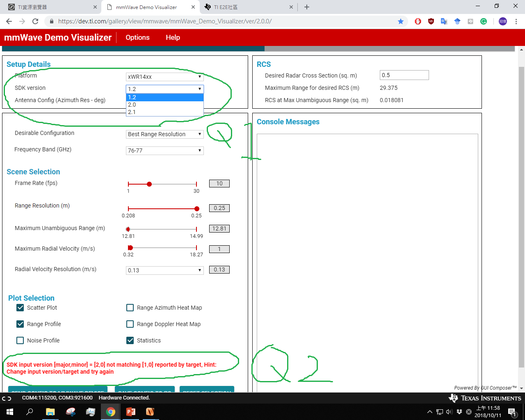Enable the Noise Profile checkbox
525x420 pixels.
(x=20, y=340)
